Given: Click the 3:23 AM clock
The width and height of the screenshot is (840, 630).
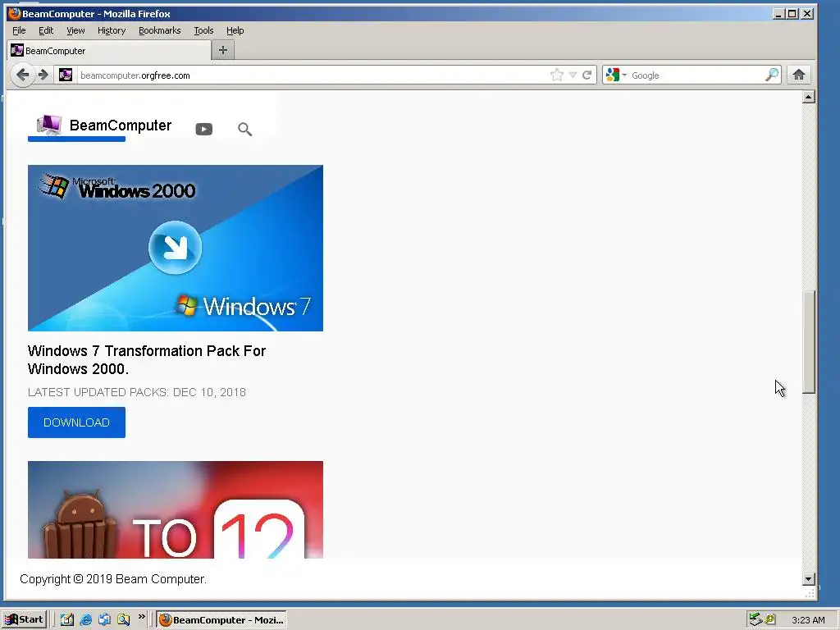Looking at the screenshot, I should coord(808,620).
